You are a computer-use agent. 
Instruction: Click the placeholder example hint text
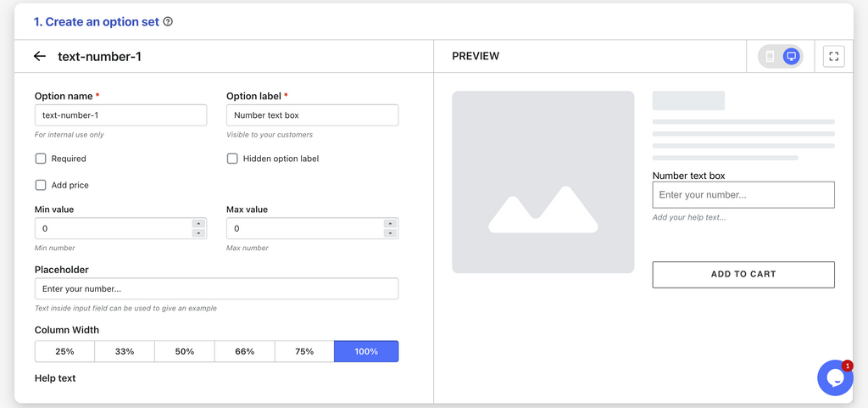coord(125,309)
